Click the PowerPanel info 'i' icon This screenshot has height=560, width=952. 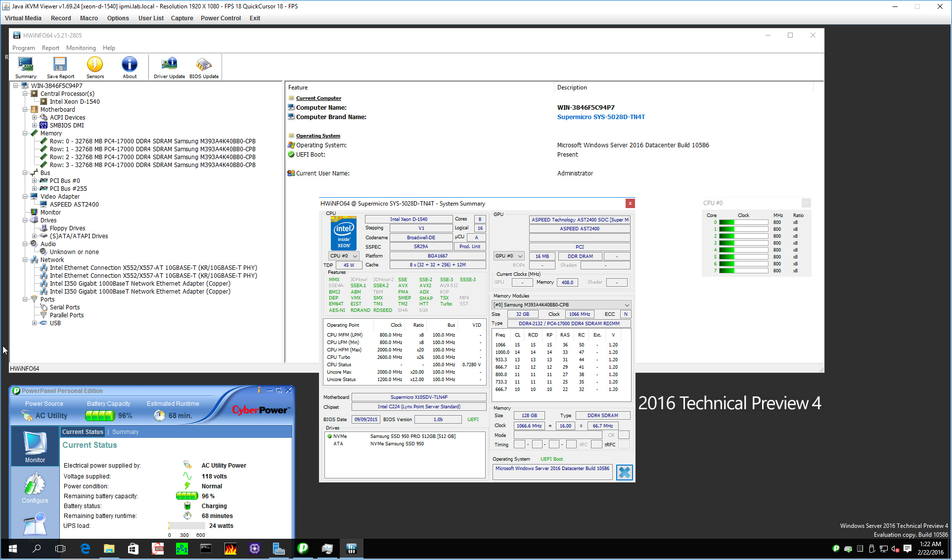[x=259, y=390]
